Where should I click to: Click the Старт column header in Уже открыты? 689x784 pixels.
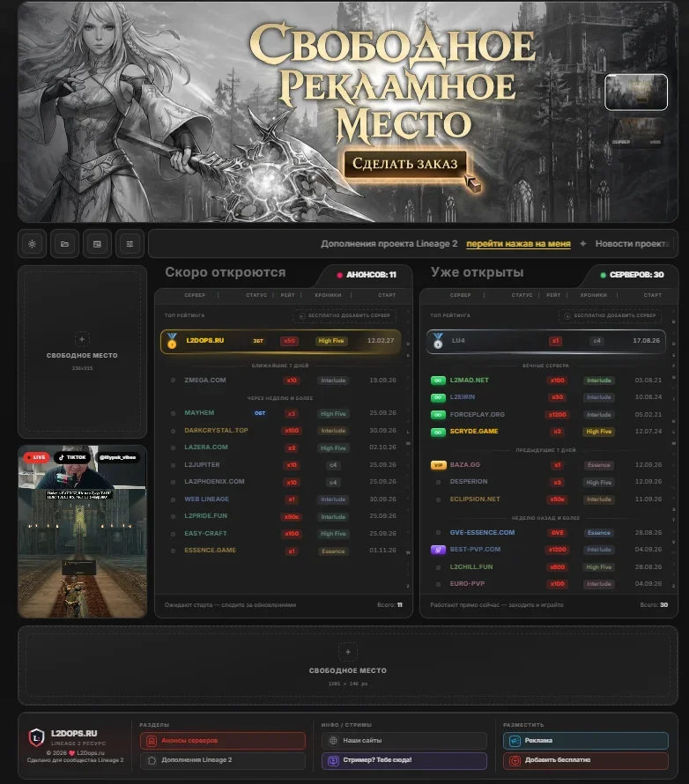pyautogui.click(x=653, y=295)
